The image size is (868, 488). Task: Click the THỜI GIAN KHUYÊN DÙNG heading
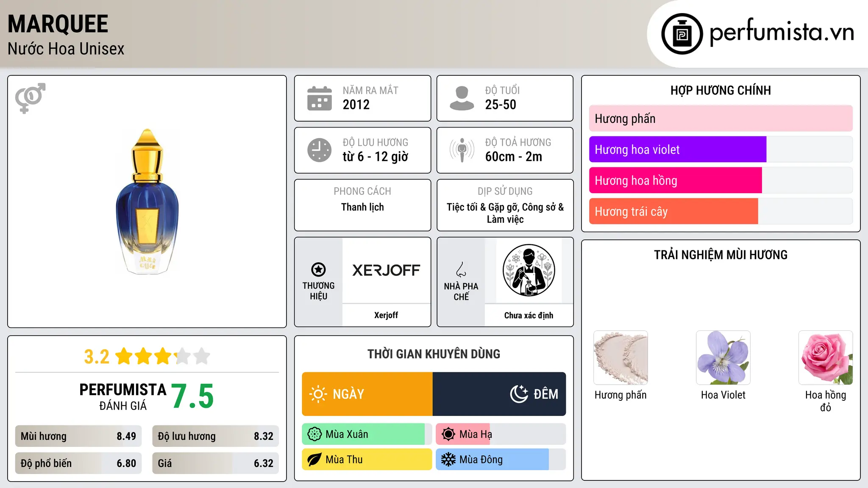coord(434,354)
